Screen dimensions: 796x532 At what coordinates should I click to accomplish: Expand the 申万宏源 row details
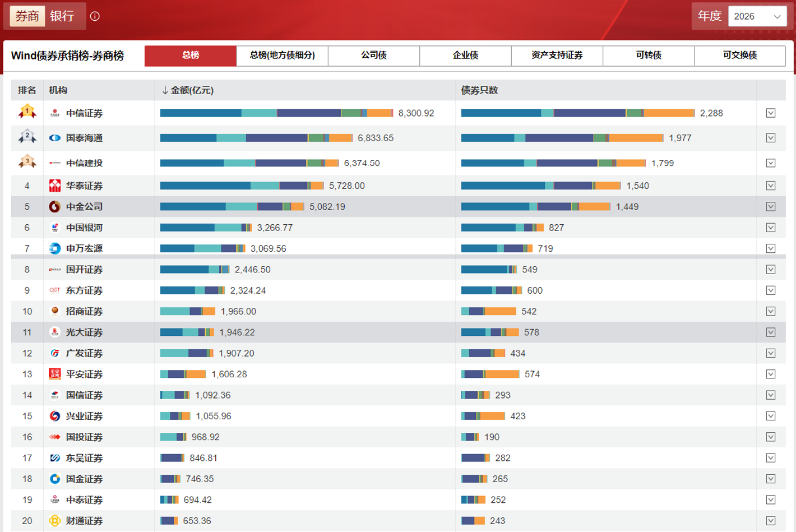pyautogui.click(x=771, y=248)
